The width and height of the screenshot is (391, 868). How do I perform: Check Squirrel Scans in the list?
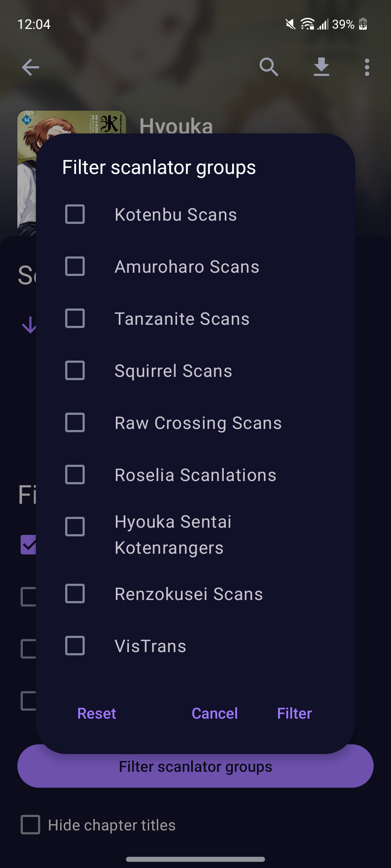point(75,370)
